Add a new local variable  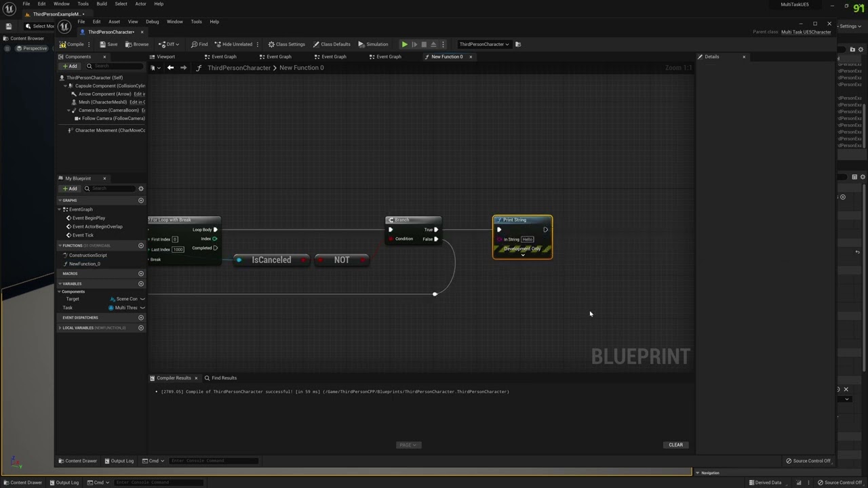pyautogui.click(x=141, y=328)
